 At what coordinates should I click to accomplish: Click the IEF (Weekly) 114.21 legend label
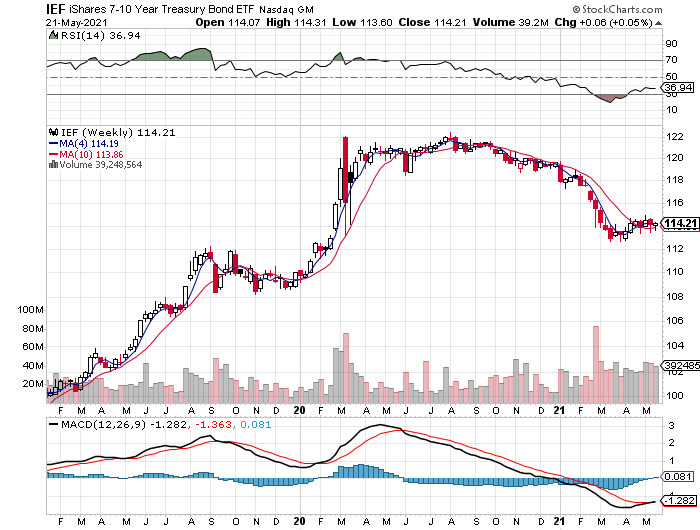(118, 133)
